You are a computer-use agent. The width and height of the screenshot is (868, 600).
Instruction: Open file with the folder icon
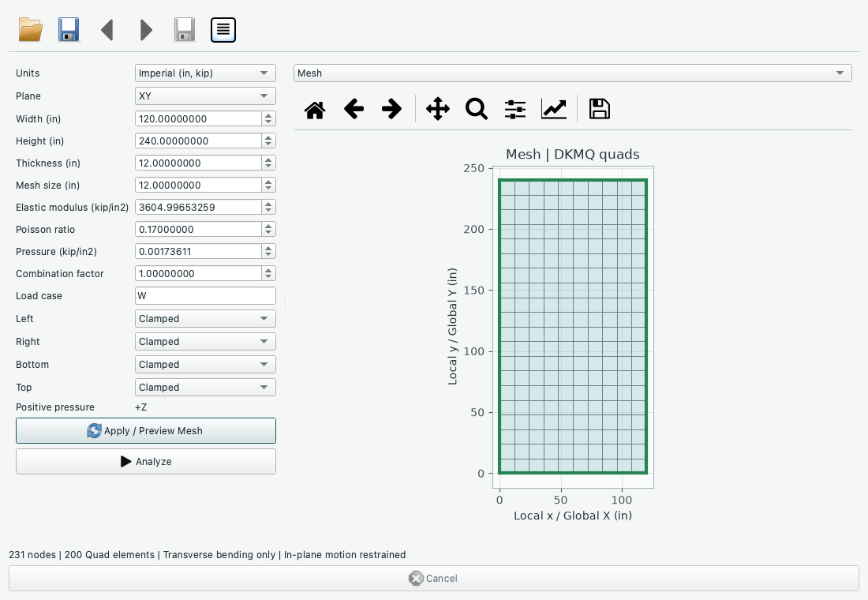tap(31, 30)
